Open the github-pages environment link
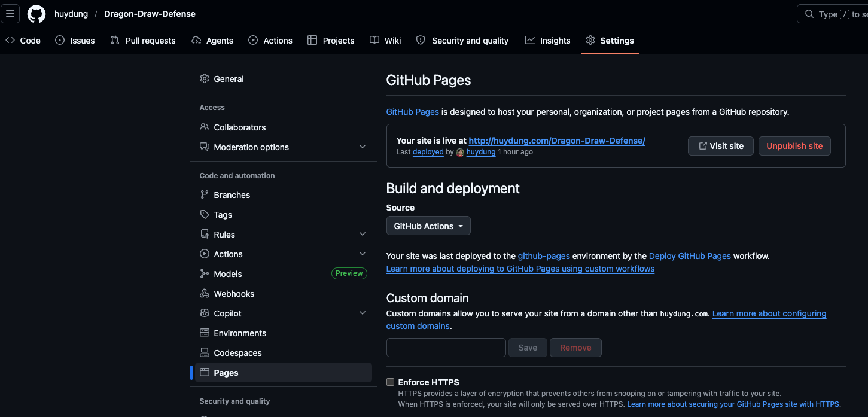868x417 pixels. [x=544, y=256]
